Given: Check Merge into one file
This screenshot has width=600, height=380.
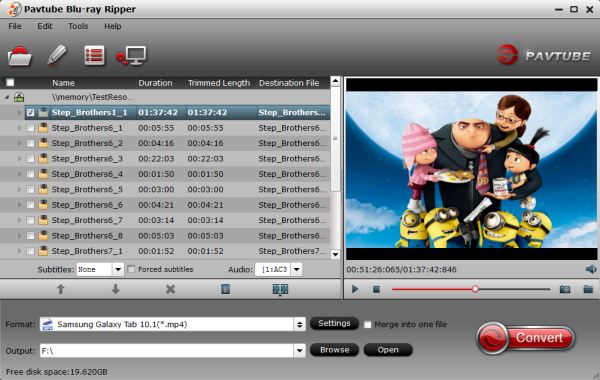Looking at the screenshot, I should click(367, 325).
